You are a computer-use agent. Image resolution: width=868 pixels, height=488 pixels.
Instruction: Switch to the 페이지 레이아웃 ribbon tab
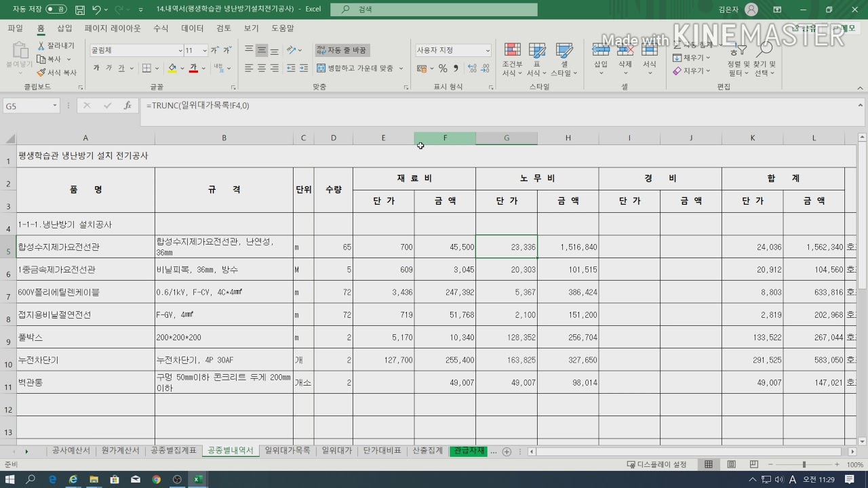(113, 28)
